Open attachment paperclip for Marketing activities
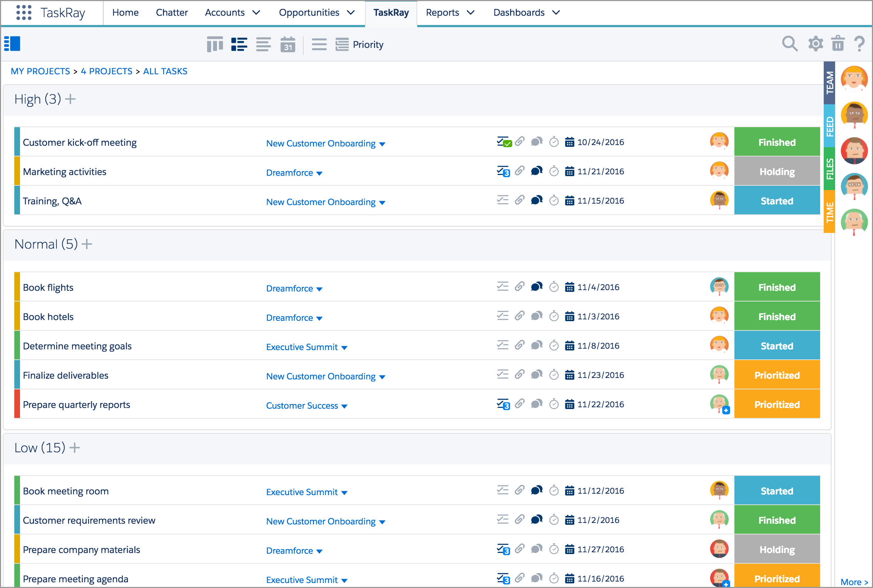The width and height of the screenshot is (873, 588). 519,171
